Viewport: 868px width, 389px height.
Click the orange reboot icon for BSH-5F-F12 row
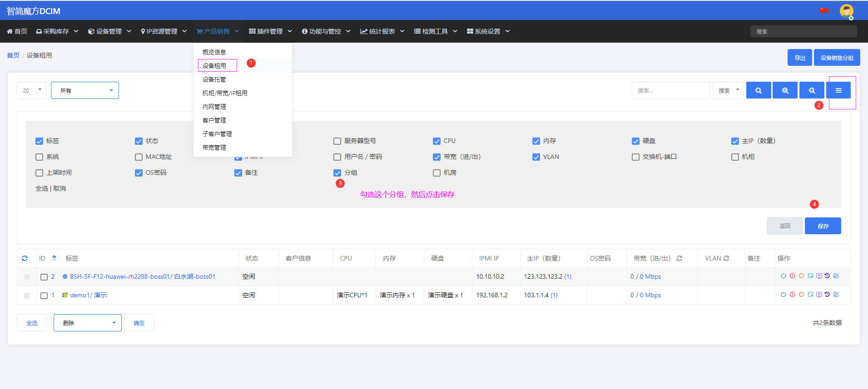801,276
